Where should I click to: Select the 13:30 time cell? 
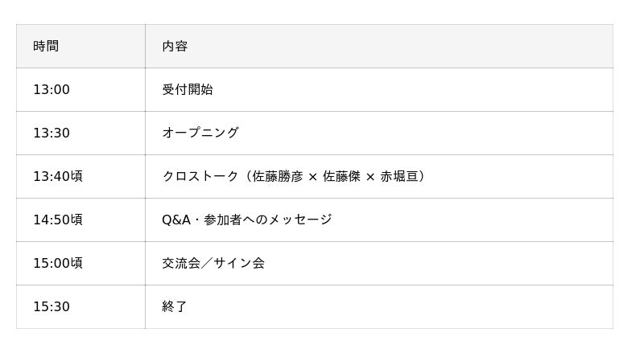pyautogui.click(x=52, y=133)
